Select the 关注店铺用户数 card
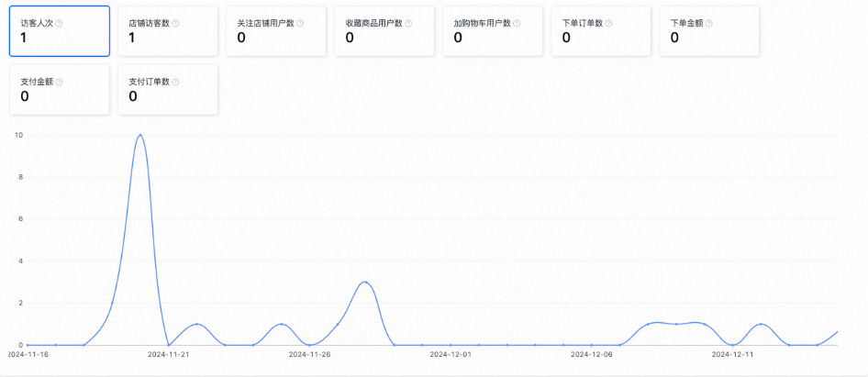 coord(276,31)
